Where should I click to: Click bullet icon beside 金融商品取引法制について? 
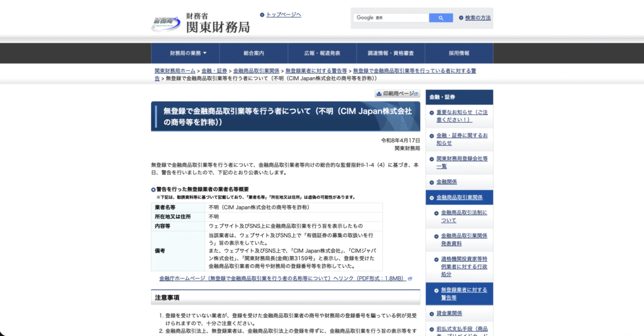click(x=436, y=213)
